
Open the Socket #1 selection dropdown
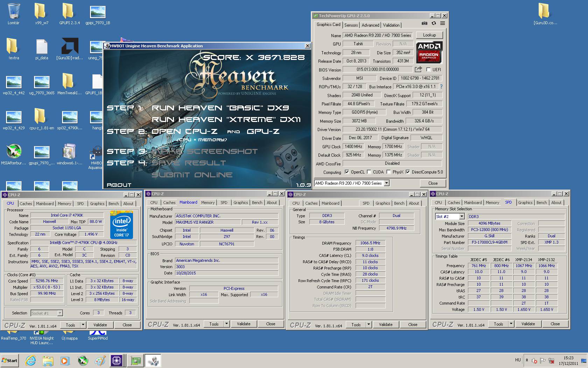point(60,313)
